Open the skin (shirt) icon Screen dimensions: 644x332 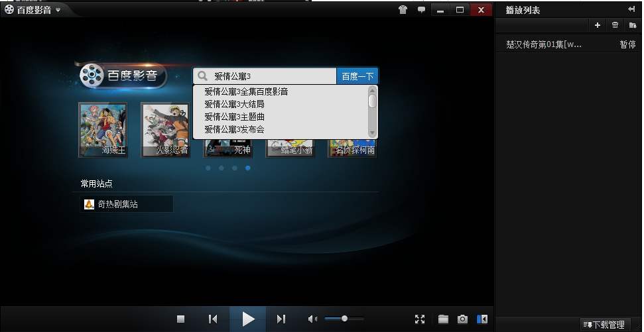click(403, 10)
